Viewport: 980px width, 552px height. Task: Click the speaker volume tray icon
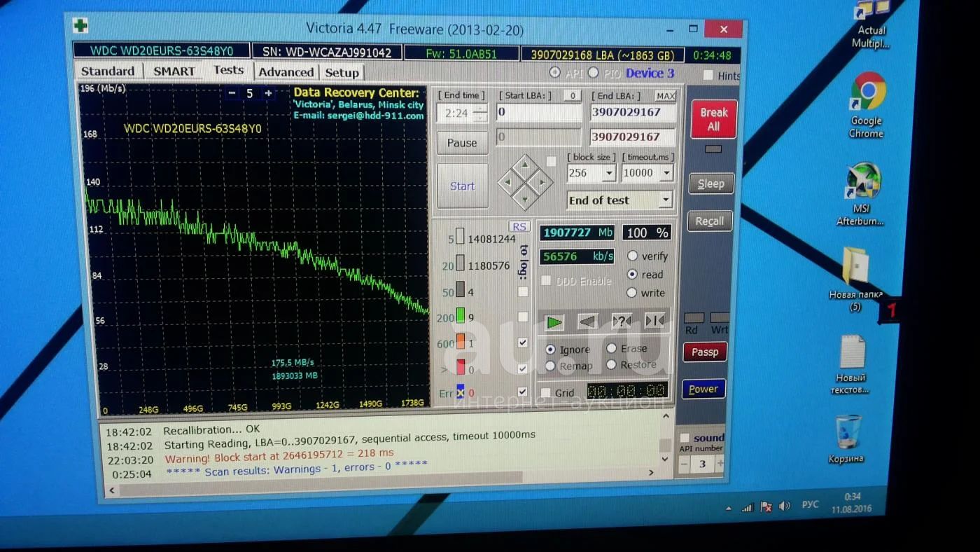785,506
